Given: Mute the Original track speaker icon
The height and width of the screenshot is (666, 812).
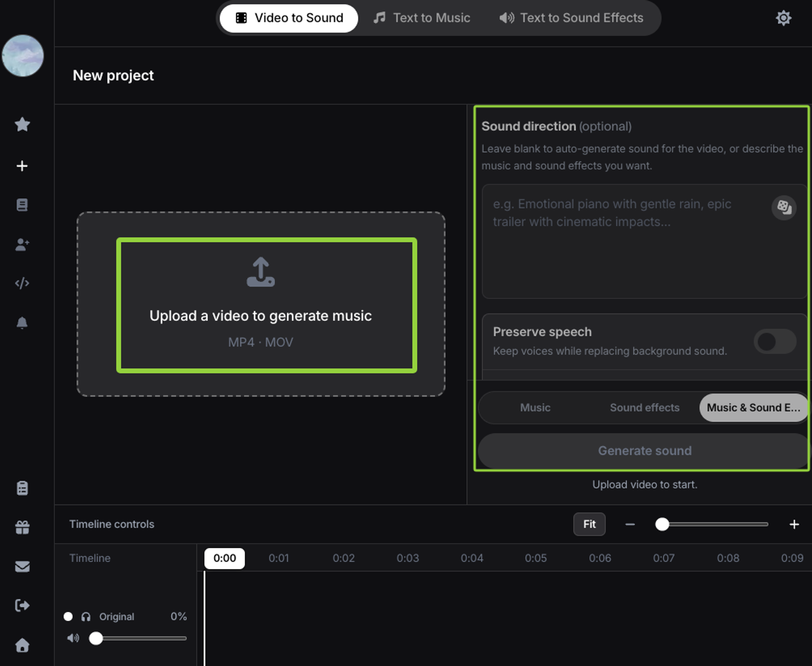Looking at the screenshot, I should [74, 638].
